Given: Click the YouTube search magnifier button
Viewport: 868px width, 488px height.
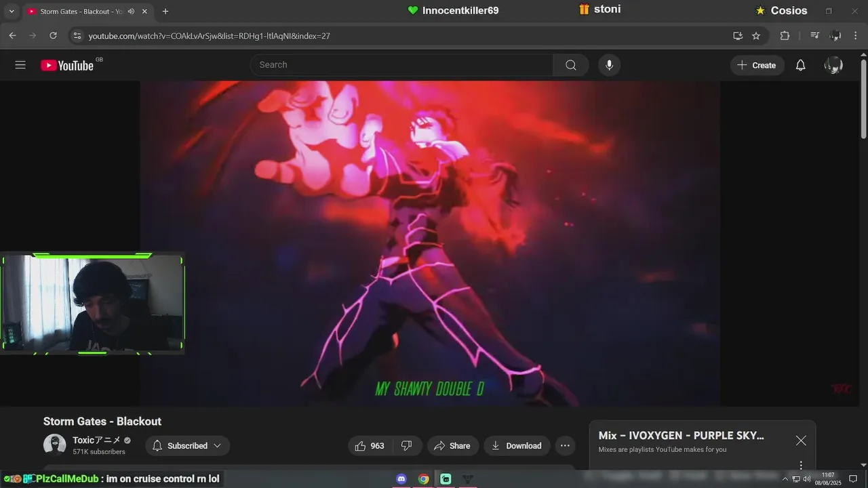Looking at the screenshot, I should coord(571,65).
